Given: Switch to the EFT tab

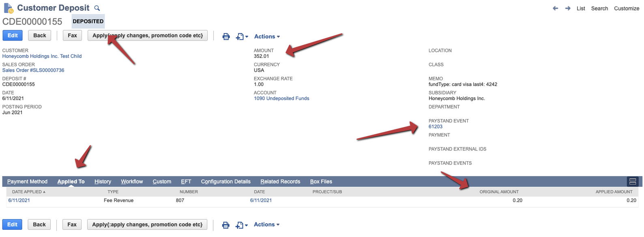Looking at the screenshot, I should coord(186,181).
